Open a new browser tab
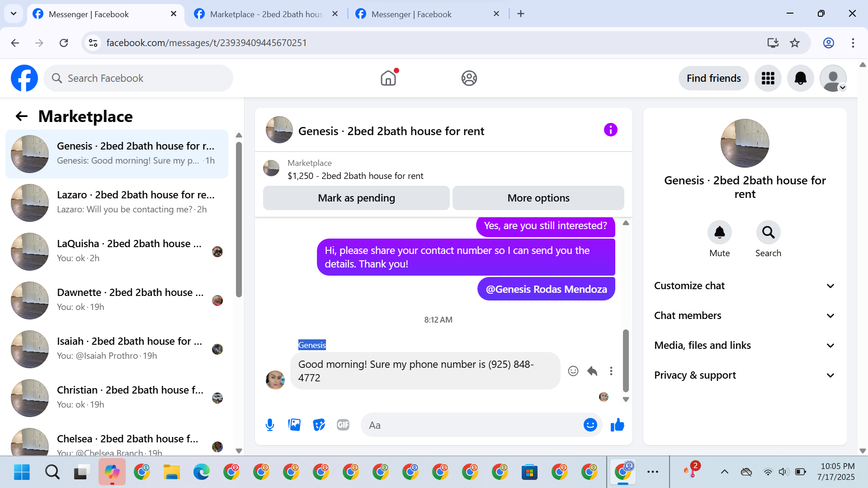This screenshot has height=488, width=868. click(521, 14)
